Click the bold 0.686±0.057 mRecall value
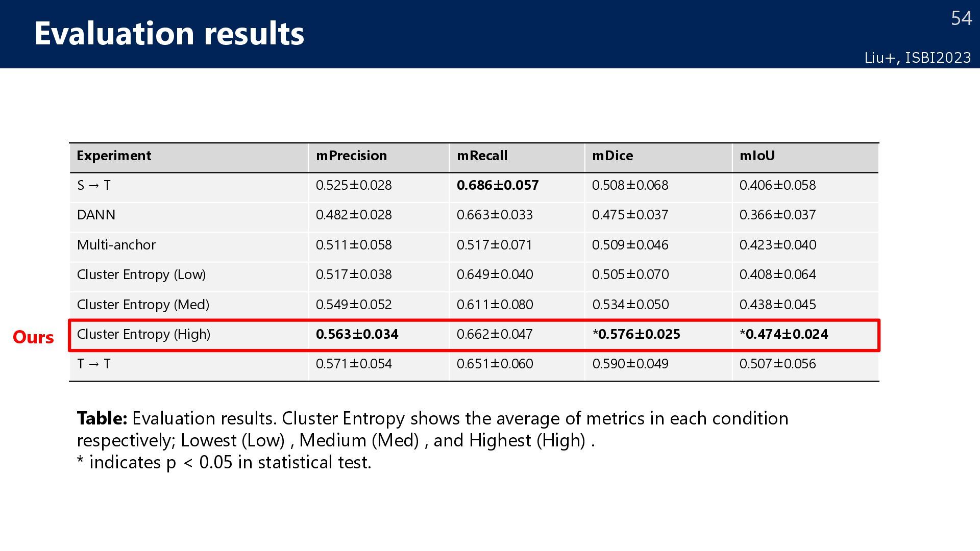 [x=498, y=185]
